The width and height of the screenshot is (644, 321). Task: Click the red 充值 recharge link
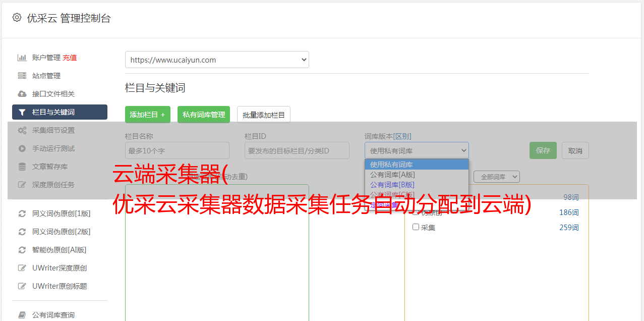pyautogui.click(x=70, y=58)
